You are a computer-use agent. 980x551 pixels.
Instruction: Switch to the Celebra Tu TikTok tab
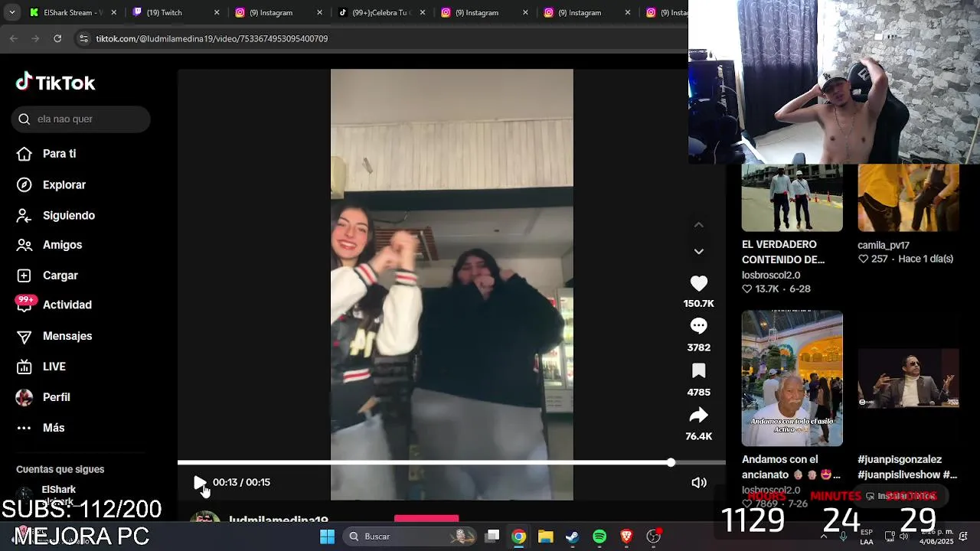click(380, 13)
